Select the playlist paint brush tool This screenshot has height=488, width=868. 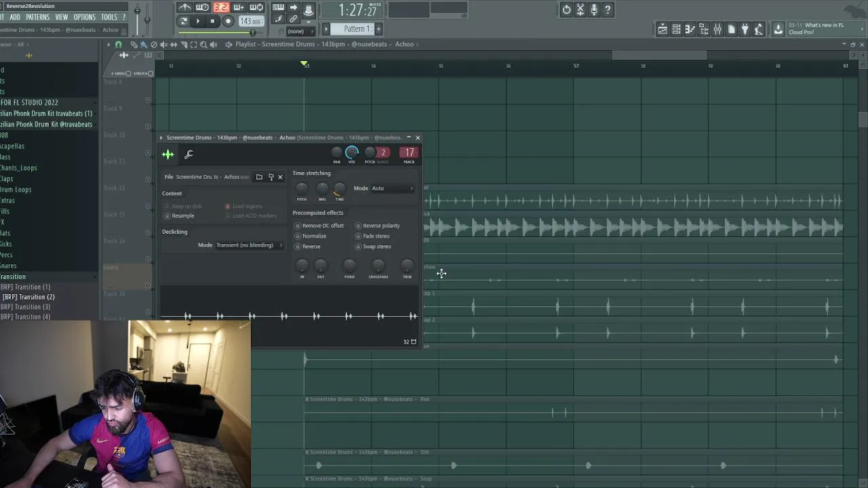click(144, 44)
